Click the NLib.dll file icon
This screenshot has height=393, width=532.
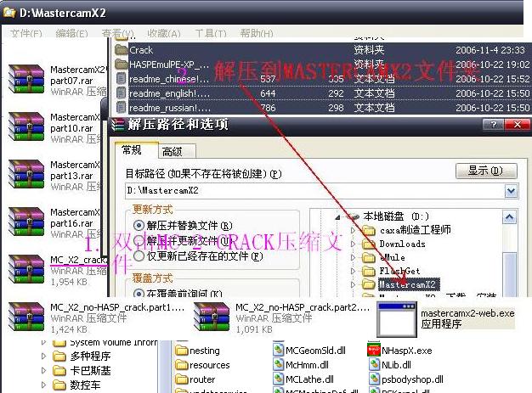[374, 364]
